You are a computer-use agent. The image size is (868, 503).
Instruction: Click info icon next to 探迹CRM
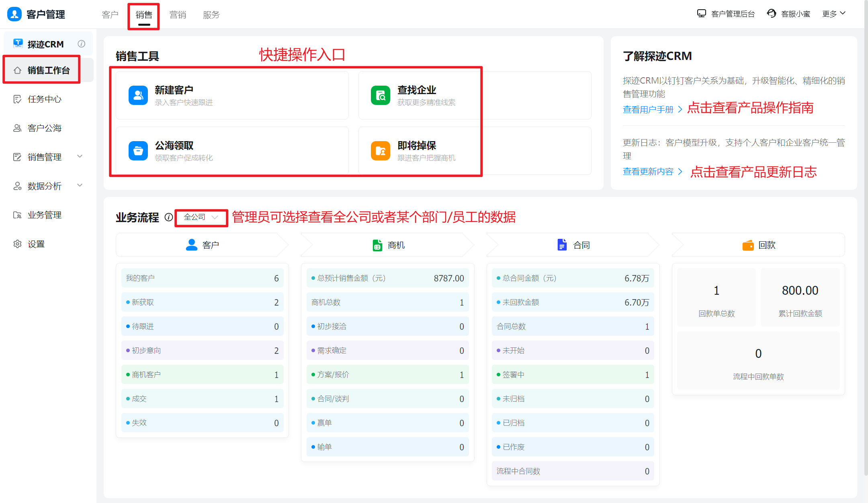click(82, 44)
